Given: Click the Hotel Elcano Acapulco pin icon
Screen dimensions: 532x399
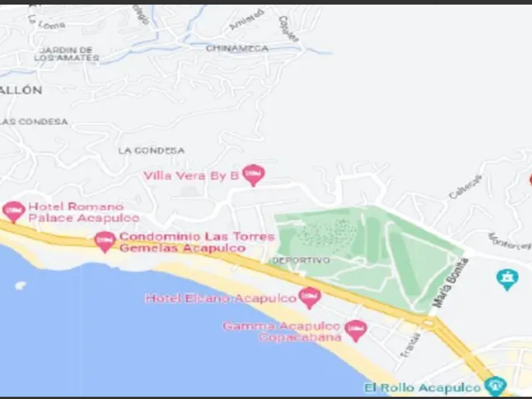Looking at the screenshot, I should pyautogui.click(x=310, y=298).
